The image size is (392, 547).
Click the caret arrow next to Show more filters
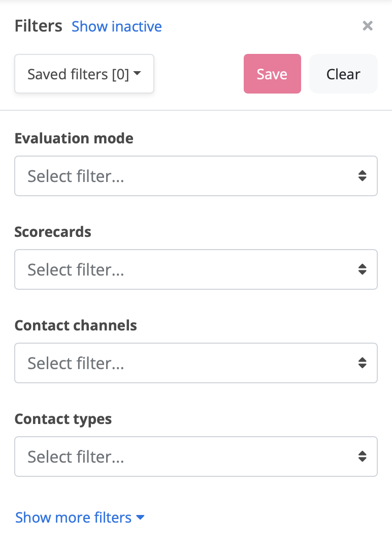[x=141, y=518]
